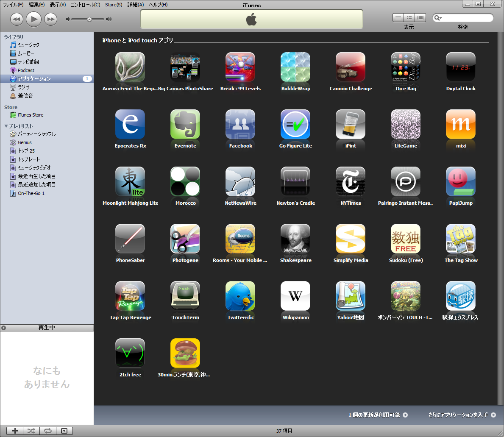Click the Cannon Challenge icon

[x=351, y=67]
